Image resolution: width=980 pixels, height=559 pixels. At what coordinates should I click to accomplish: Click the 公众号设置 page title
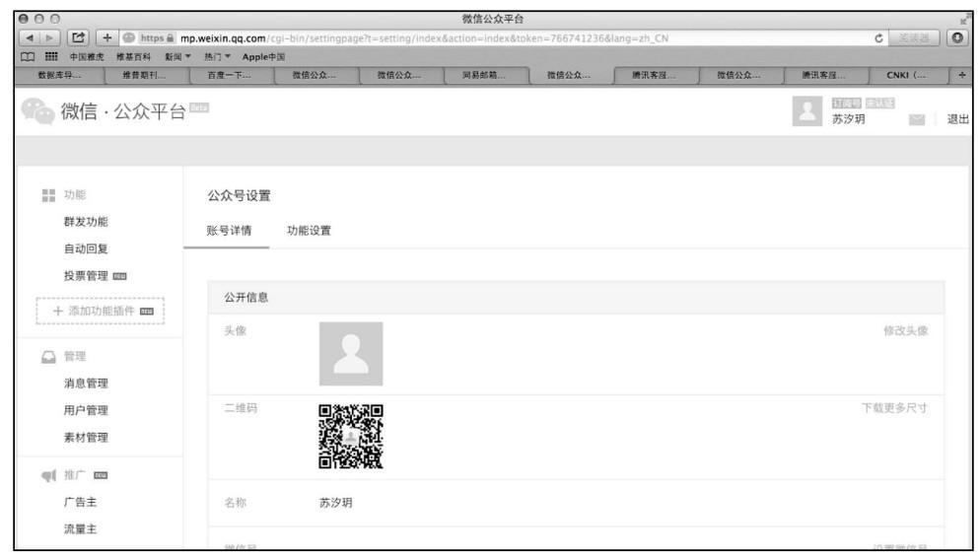pos(239,196)
